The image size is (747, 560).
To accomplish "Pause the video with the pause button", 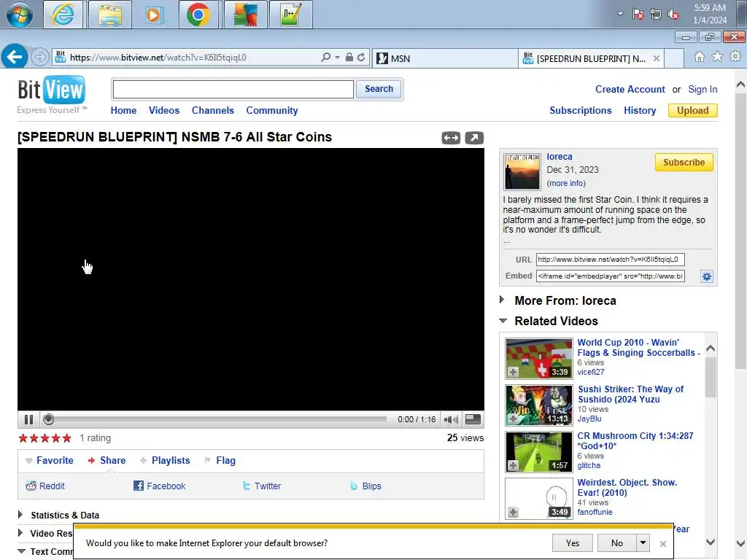I will coord(28,419).
